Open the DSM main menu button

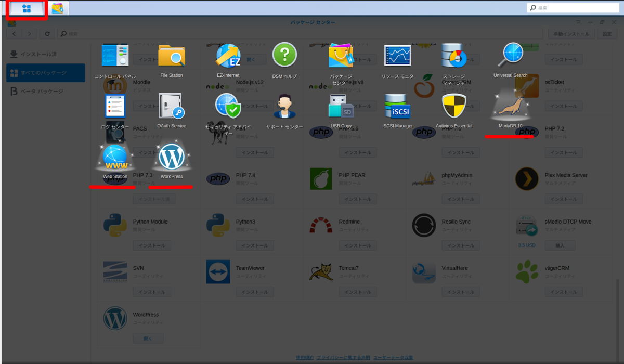click(27, 8)
